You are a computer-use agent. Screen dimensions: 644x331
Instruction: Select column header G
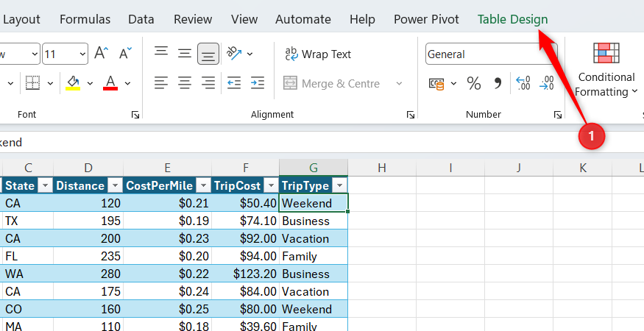(x=314, y=168)
